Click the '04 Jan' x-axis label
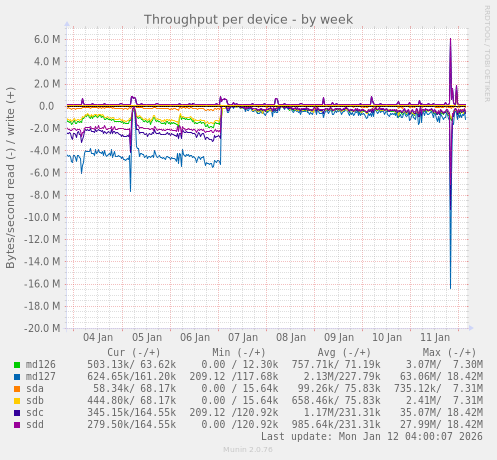The image size is (497, 460). [x=98, y=337]
